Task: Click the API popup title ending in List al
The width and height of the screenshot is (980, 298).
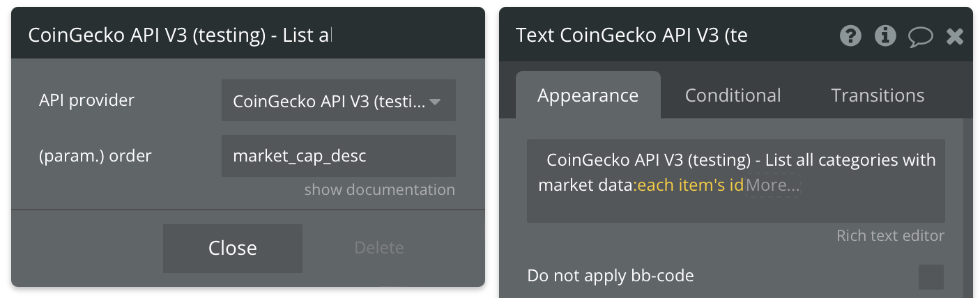Action: click(181, 36)
